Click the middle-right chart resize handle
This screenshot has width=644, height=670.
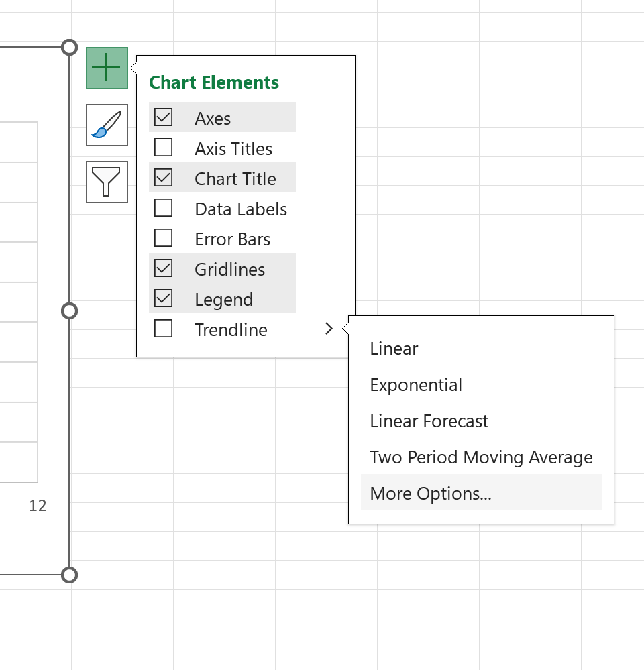click(69, 311)
